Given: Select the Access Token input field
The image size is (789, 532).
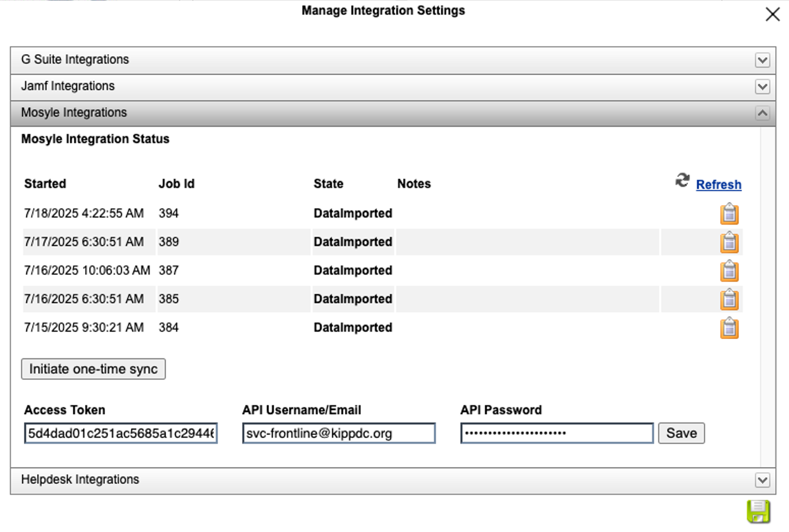Looking at the screenshot, I should (121, 433).
